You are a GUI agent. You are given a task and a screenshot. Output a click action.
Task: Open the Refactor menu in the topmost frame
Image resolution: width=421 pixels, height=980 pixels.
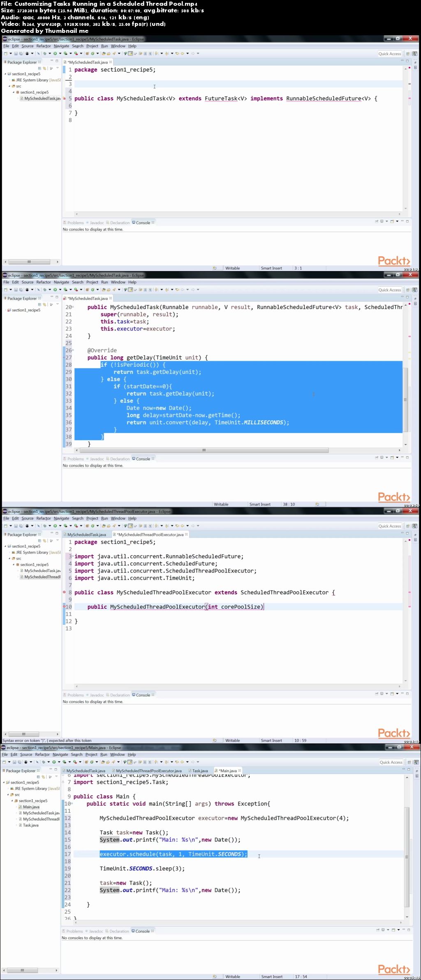click(44, 46)
